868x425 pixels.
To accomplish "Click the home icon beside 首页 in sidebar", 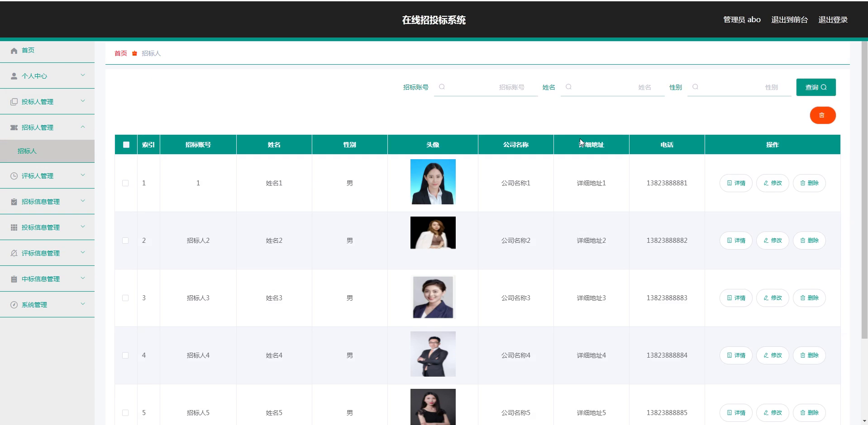I will (x=14, y=51).
